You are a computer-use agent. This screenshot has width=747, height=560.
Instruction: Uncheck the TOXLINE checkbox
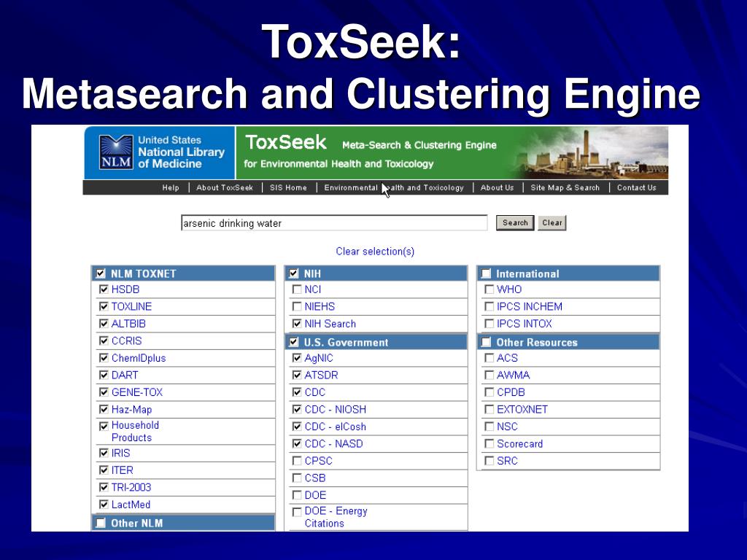(104, 306)
